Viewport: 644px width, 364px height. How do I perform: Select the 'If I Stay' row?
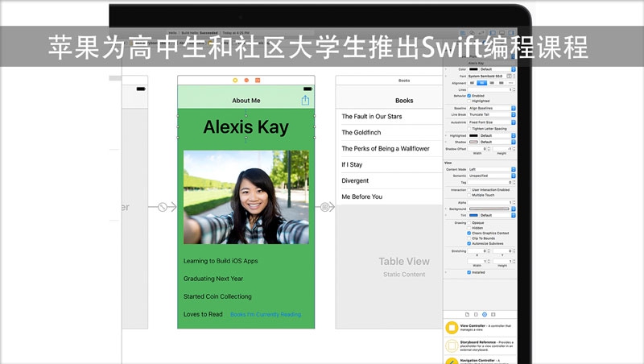(x=389, y=165)
